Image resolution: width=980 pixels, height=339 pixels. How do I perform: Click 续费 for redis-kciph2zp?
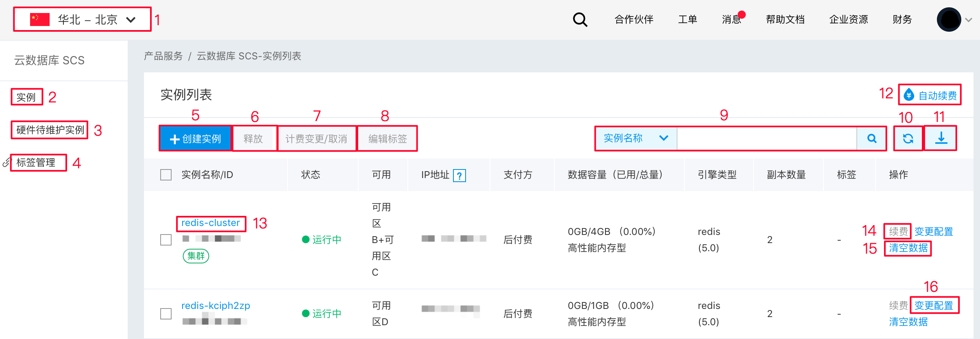(x=898, y=305)
